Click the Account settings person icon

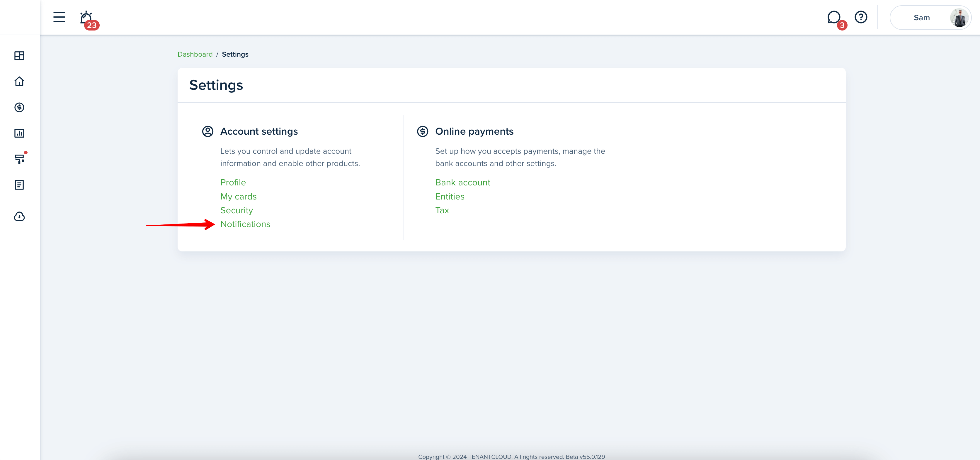208,131
